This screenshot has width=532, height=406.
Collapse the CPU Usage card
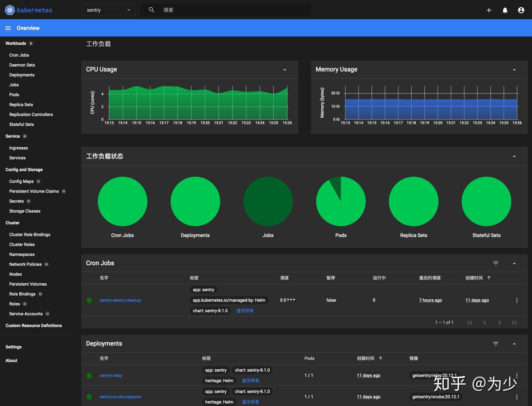tap(285, 70)
